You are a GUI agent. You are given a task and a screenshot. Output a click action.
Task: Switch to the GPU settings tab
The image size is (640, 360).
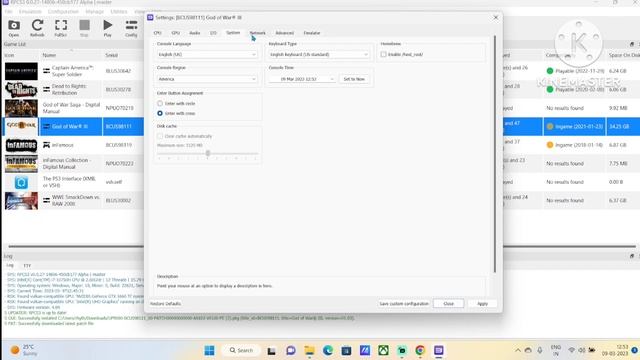click(176, 33)
